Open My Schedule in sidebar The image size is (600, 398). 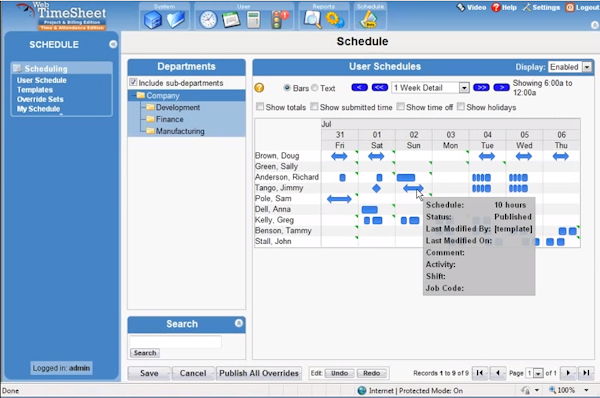38,109
